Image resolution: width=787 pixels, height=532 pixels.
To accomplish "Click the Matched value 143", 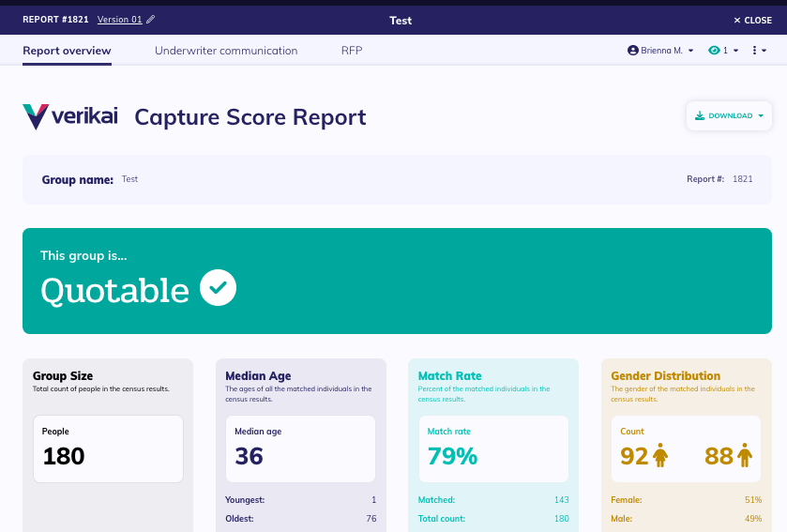I will coord(561,500).
